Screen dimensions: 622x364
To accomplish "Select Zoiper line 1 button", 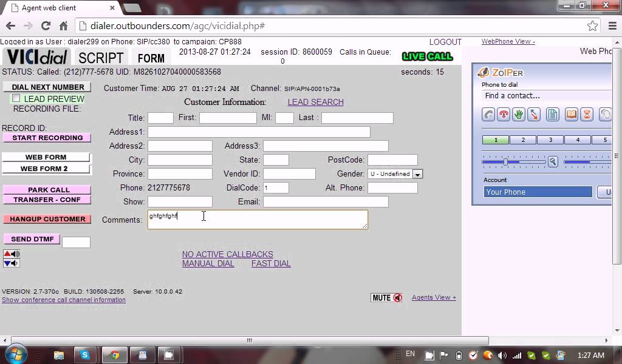I will coord(496,140).
